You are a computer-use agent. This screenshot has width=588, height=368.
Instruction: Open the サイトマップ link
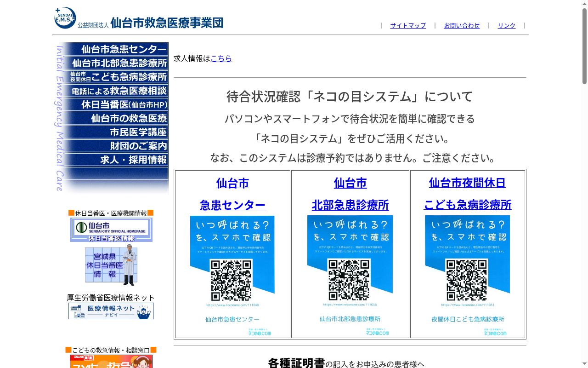click(x=408, y=26)
